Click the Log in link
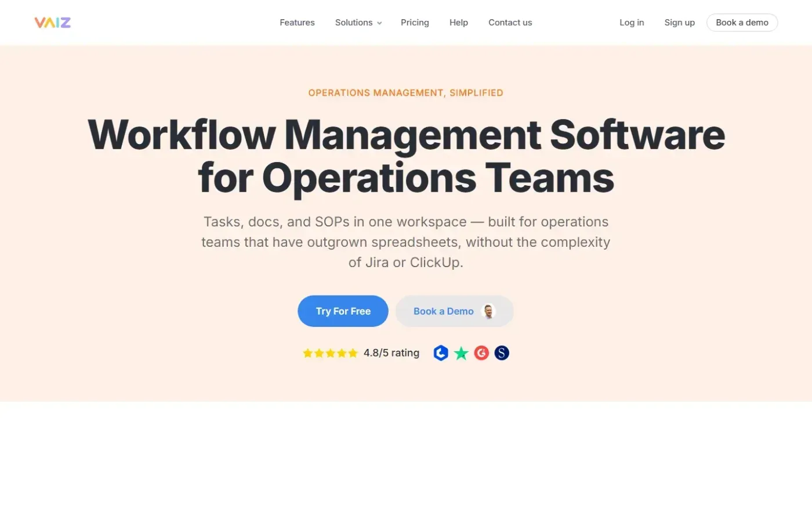812x508 pixels. (x=632, y=23)
